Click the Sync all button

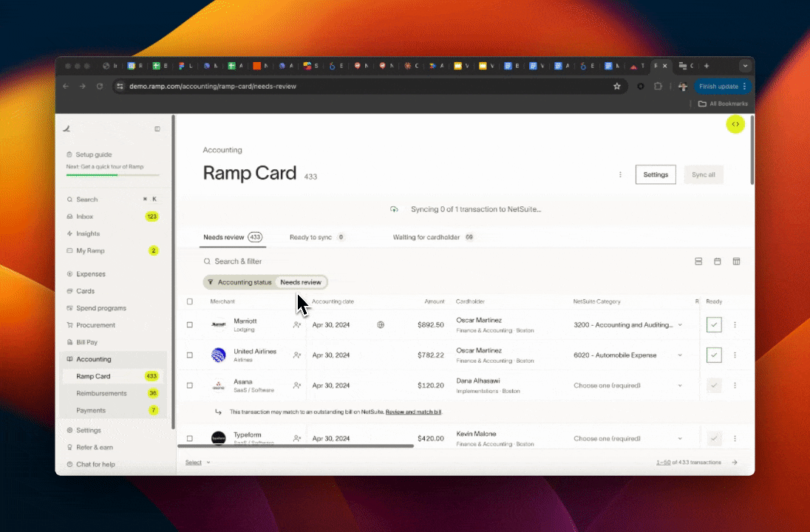click(703, 174)
